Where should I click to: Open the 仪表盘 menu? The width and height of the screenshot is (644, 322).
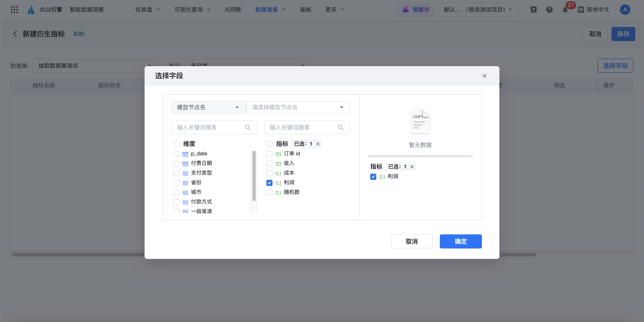point(147,9)
